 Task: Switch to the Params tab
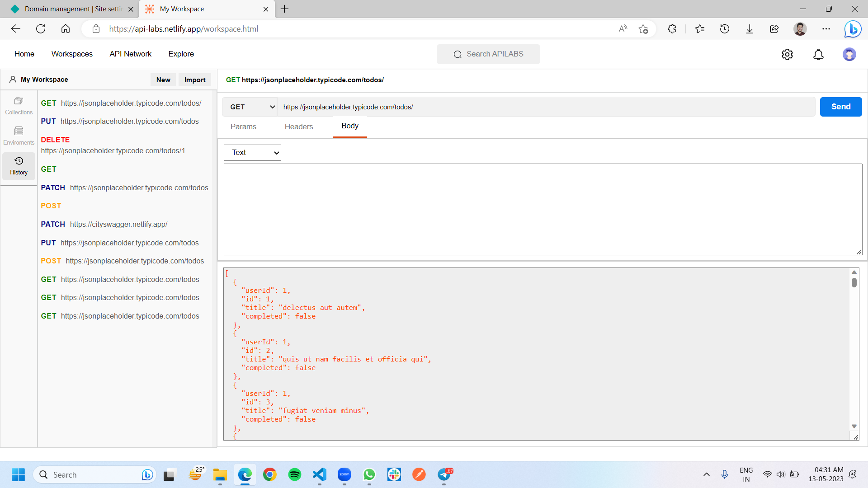point(243,127)
